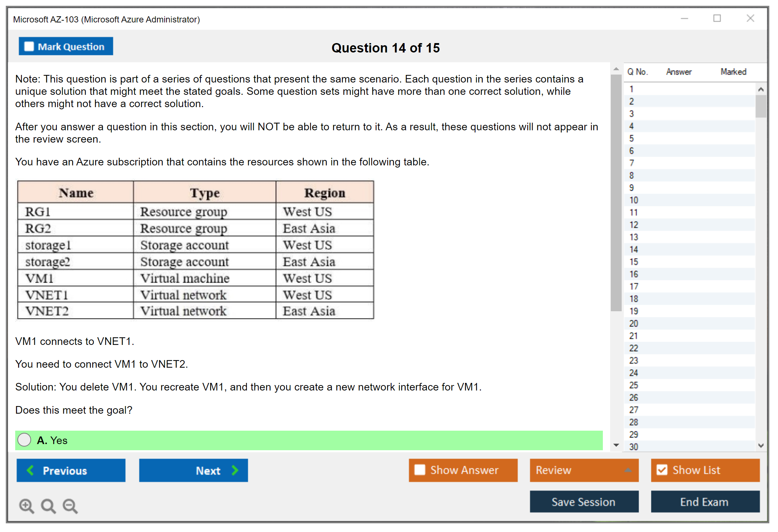This screenshot has width=778, height=532.
Task: Select answer A. Yes radio button
Action: point(24,440)
